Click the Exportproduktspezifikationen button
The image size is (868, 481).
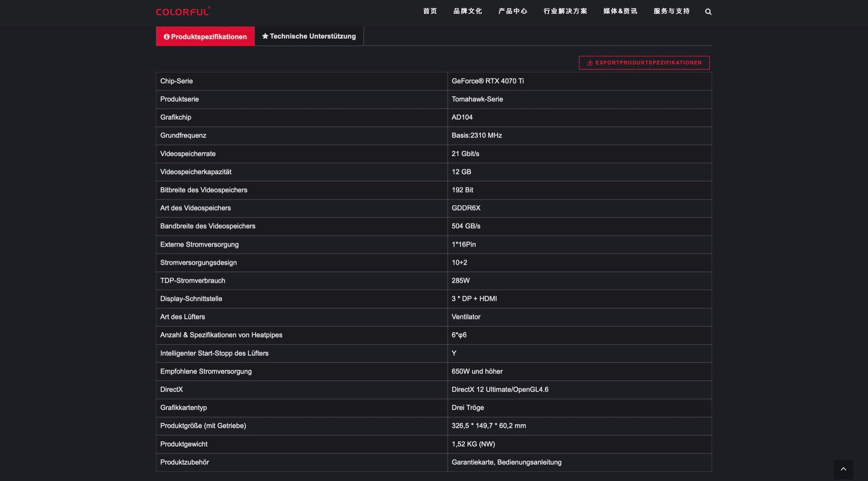click(x=644, y=62)
